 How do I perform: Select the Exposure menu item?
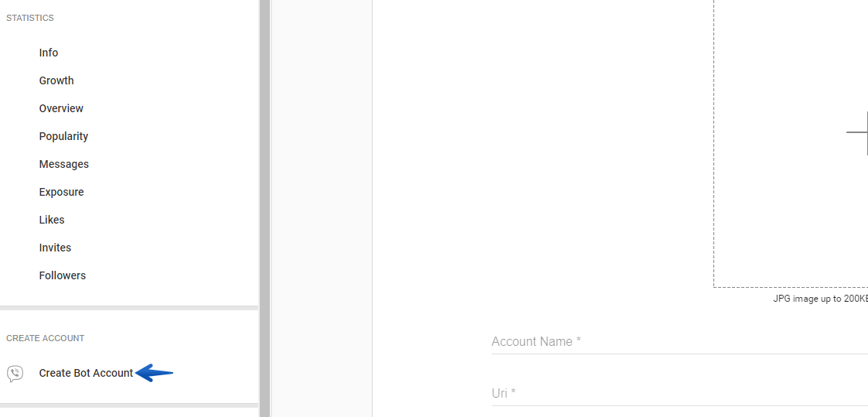tap(61, 192)
